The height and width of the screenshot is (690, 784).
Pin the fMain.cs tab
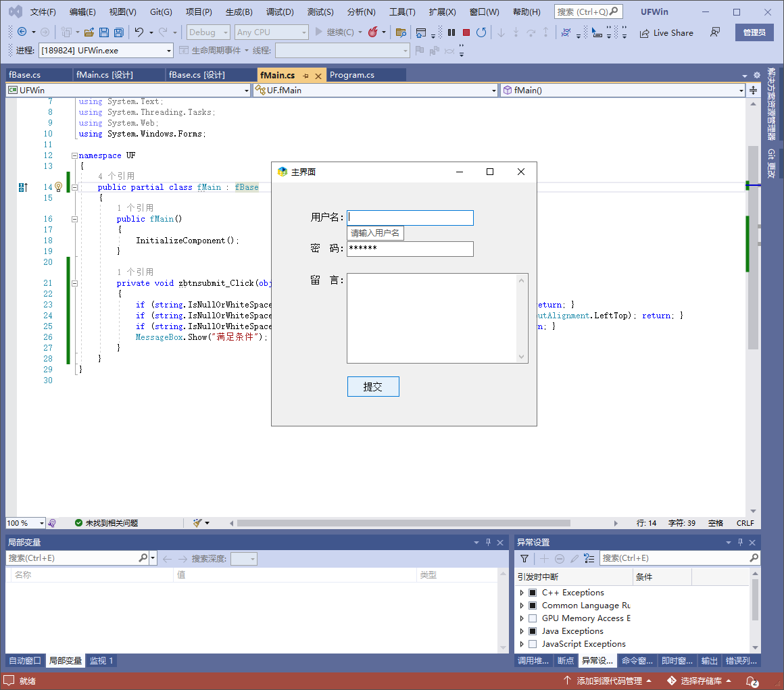[305, 76]
